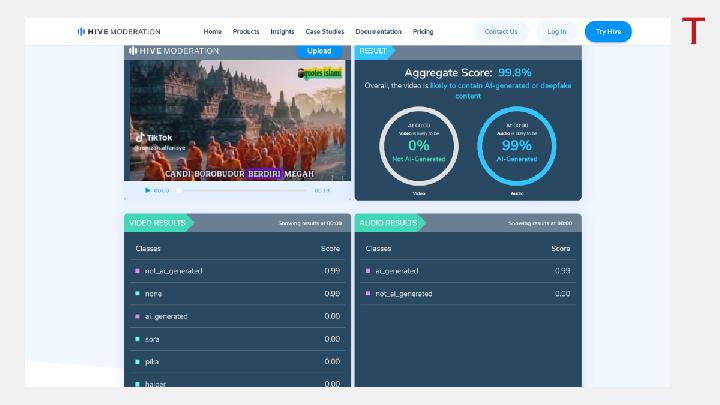Click the blue Upload button

click(319, 51)
